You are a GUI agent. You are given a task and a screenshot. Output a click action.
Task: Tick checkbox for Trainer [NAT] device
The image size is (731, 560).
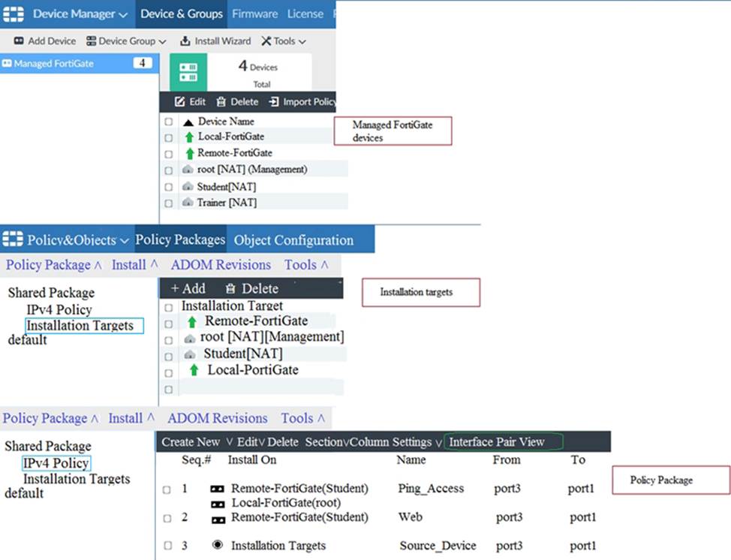point(169,203)
